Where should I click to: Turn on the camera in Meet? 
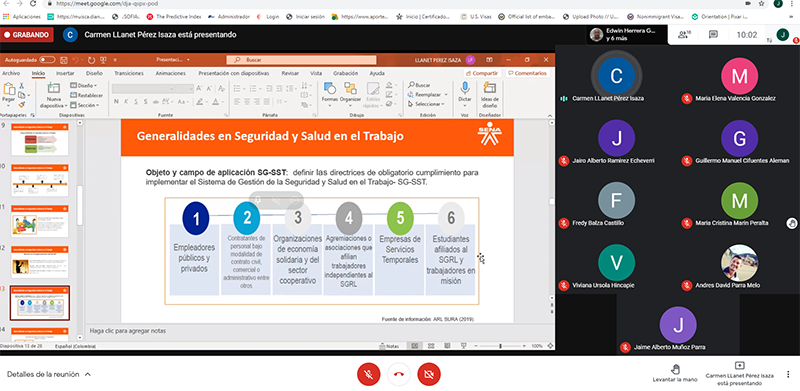429,375
